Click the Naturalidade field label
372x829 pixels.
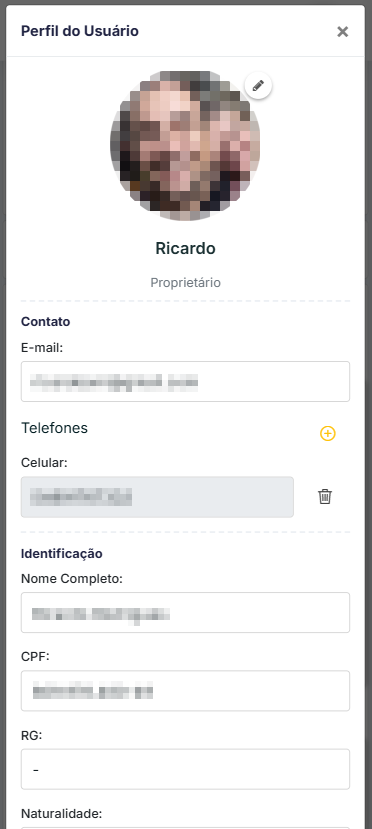61,813
